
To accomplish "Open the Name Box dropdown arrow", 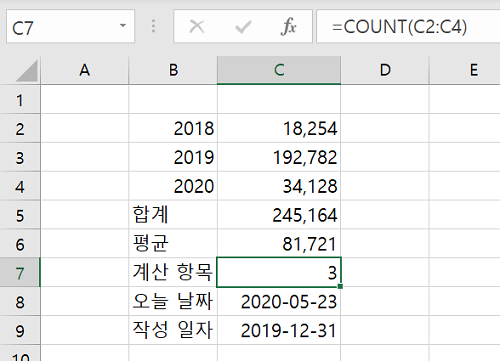I will (123, 25).
